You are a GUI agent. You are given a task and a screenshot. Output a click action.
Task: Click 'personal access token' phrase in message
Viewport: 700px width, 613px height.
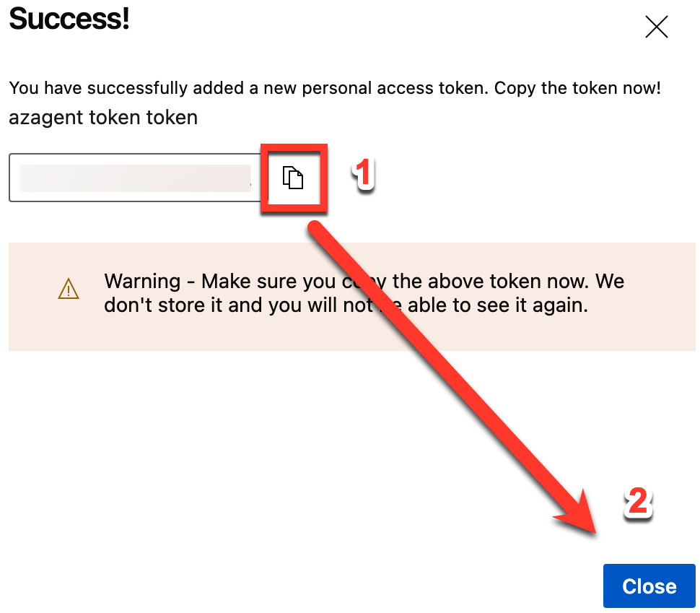click(x=395, y=88)
